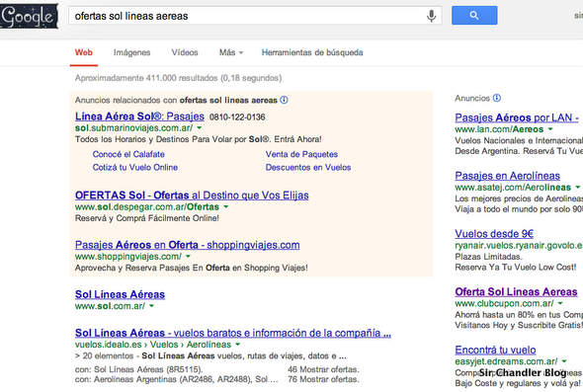Open info icon beside sidebar 'Anuncios'
The width and height of the screenshot is (583, 392).
[x=497, y=98]
